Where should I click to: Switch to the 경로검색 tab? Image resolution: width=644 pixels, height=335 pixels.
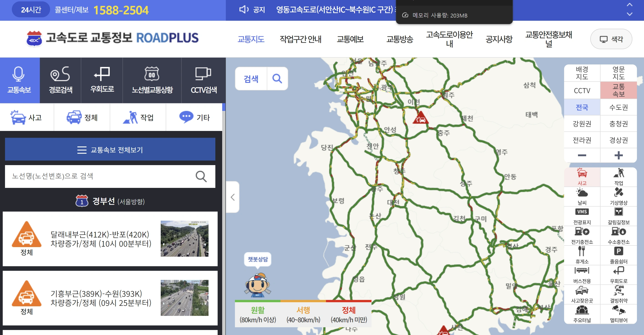click(x=60, y=80)
